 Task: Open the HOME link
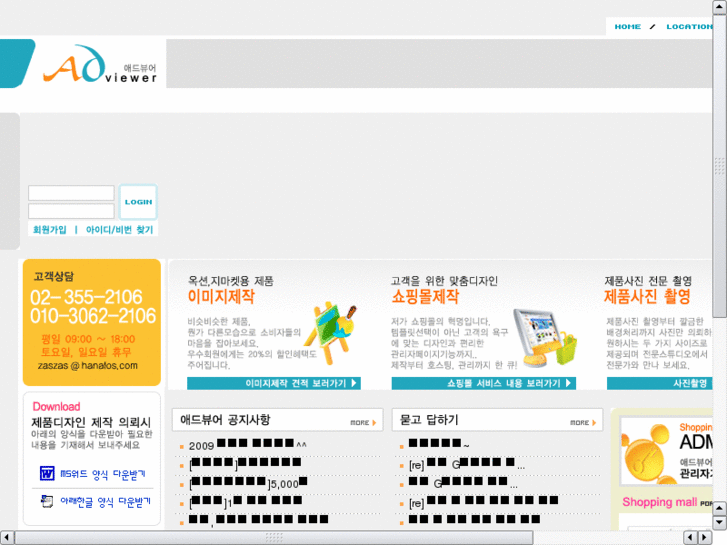click(x=627, y=26)
